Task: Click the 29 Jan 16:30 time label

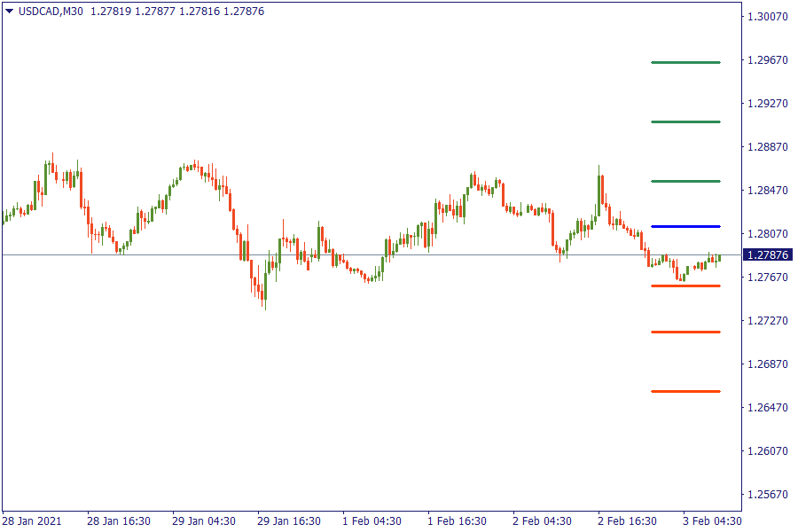Action: click(288, 520)
